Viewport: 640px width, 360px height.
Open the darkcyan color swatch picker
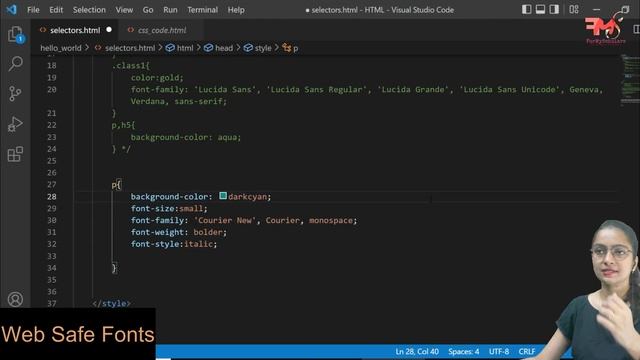click(223, 196)
